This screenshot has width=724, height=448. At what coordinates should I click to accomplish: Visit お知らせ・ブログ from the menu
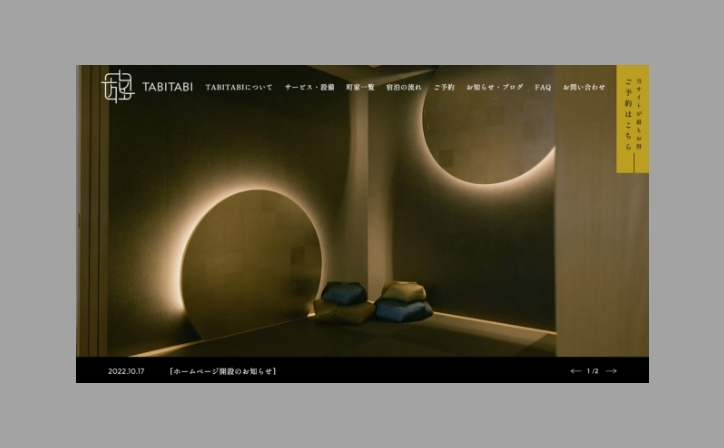coord(494,87)
